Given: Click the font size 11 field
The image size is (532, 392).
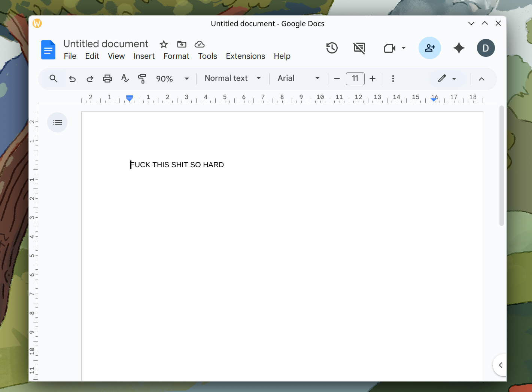Looking at the screenshot, I should coord(355,78).
